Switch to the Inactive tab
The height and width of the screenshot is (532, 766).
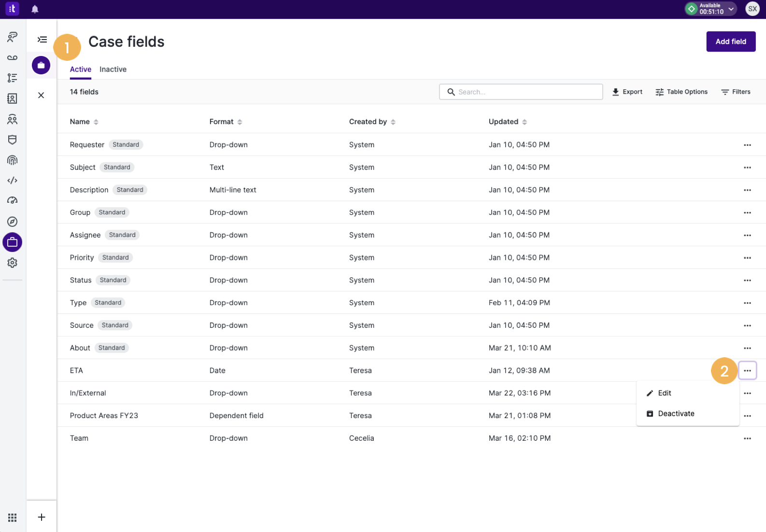point(113,70)
